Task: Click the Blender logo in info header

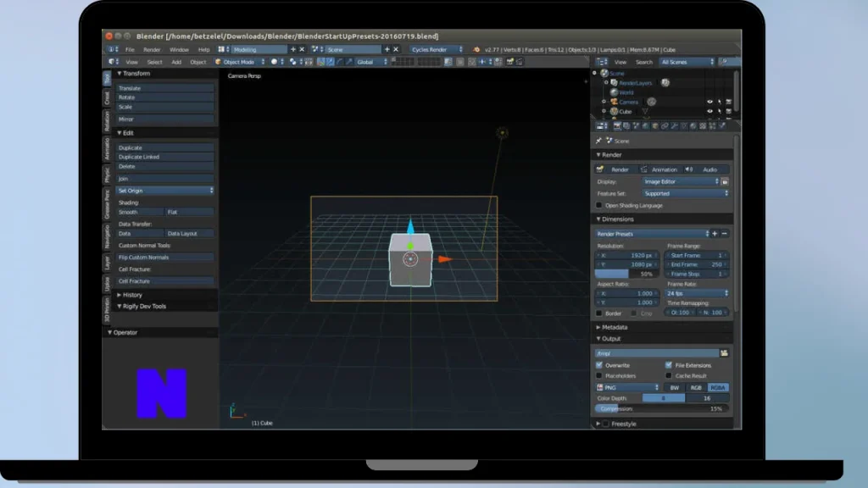Action: [476, 50]
